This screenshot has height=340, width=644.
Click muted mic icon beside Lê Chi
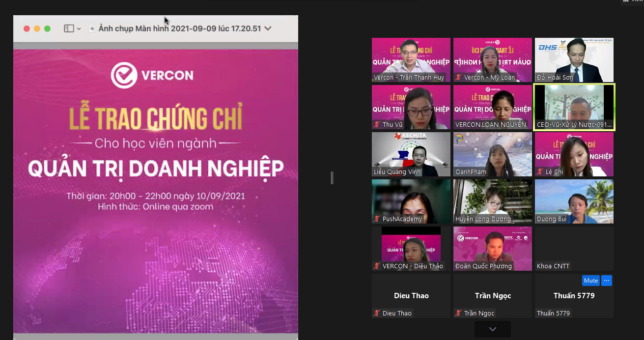(540, 172)
